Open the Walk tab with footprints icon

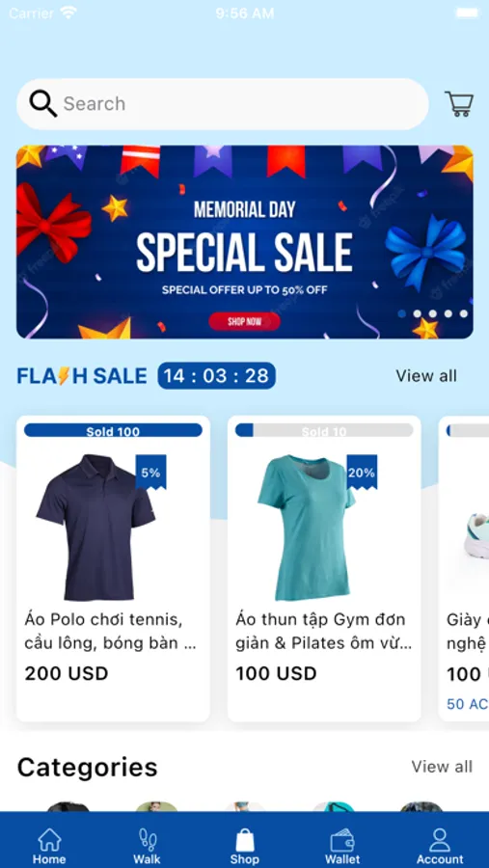pos(147,847)
